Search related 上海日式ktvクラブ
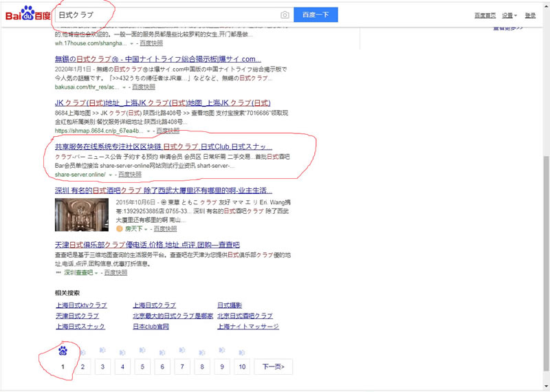 click(81, 305)
